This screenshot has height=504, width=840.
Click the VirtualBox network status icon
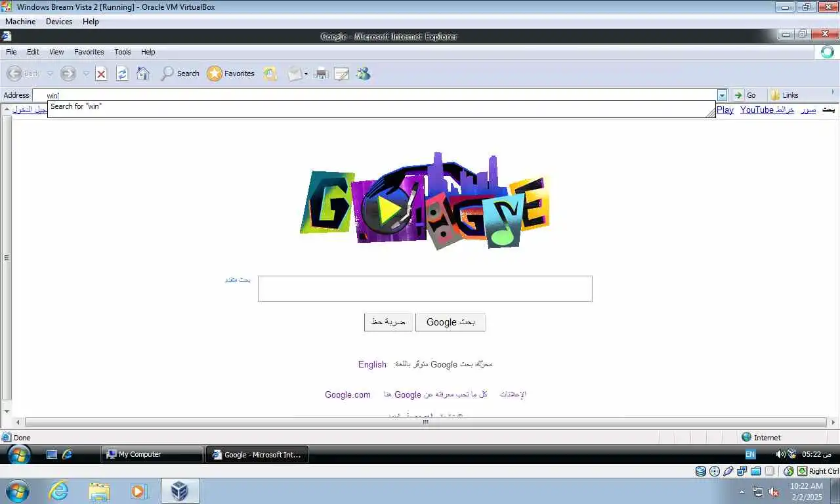(742, 471)
